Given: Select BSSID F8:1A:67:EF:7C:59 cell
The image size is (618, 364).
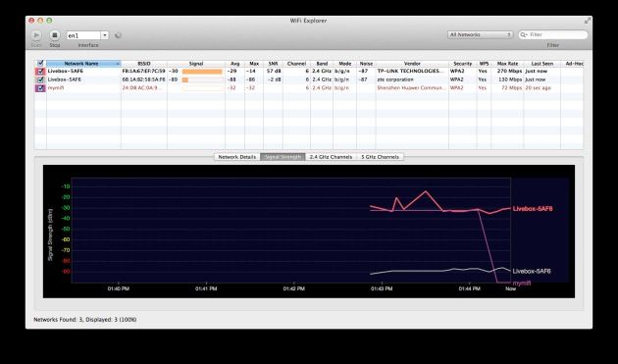Looking at the screenshot, I should 144,72.
